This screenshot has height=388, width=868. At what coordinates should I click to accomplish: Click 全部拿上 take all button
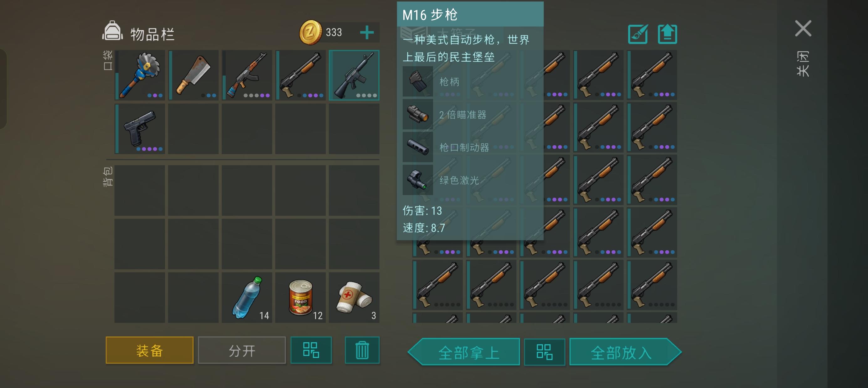(464, 352)
